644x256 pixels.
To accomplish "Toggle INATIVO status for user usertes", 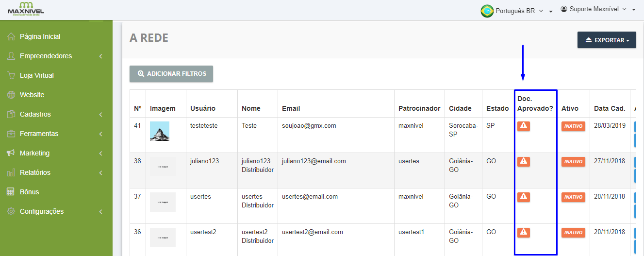I will point(573,197).
